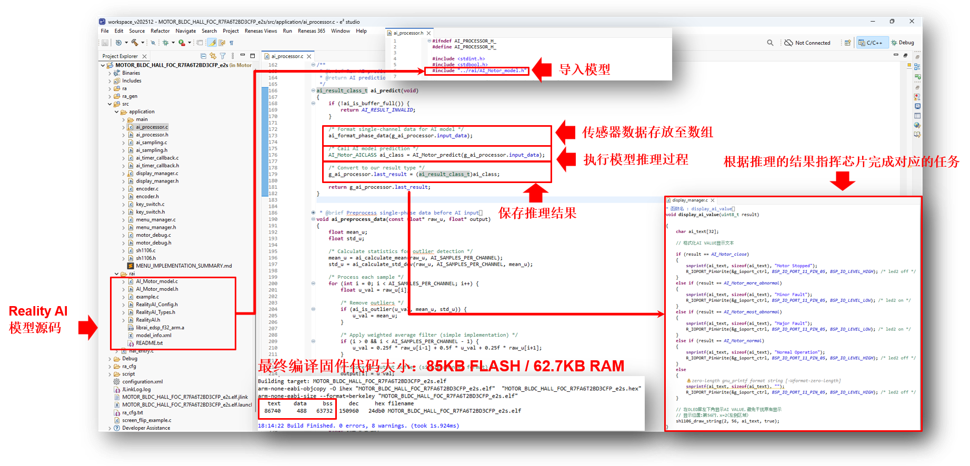Open the Renesas Views menu
The image size is (970, 466).
[261, 30]
